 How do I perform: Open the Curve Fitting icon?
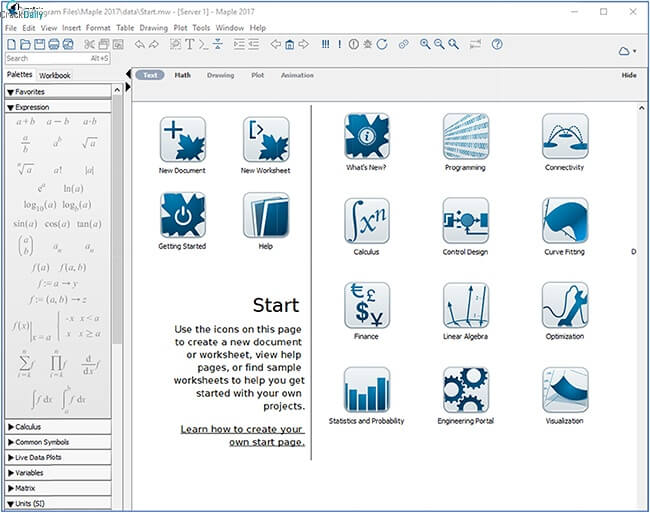565,220
